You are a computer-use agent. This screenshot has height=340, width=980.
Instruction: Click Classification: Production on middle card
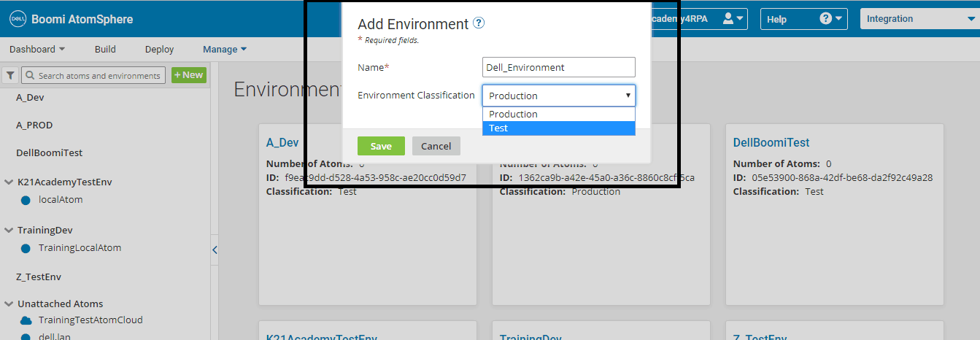(560, 192)
